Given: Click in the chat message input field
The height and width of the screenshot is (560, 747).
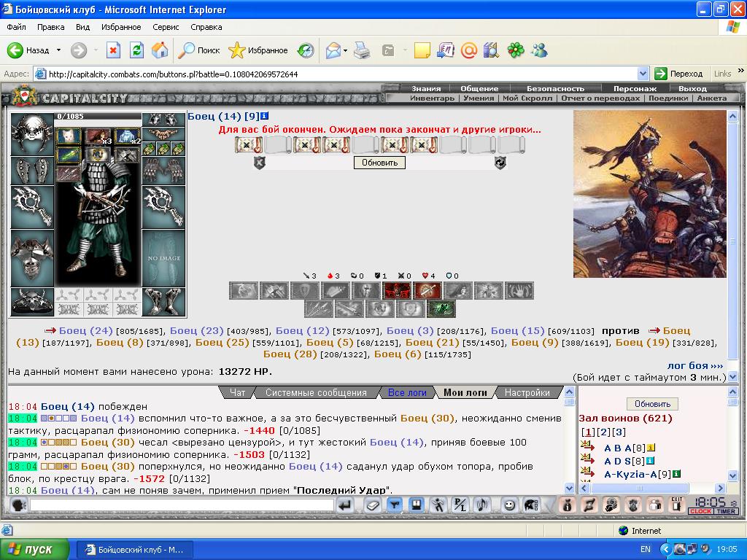Looking at the screenshot, I should pos(182,505).
